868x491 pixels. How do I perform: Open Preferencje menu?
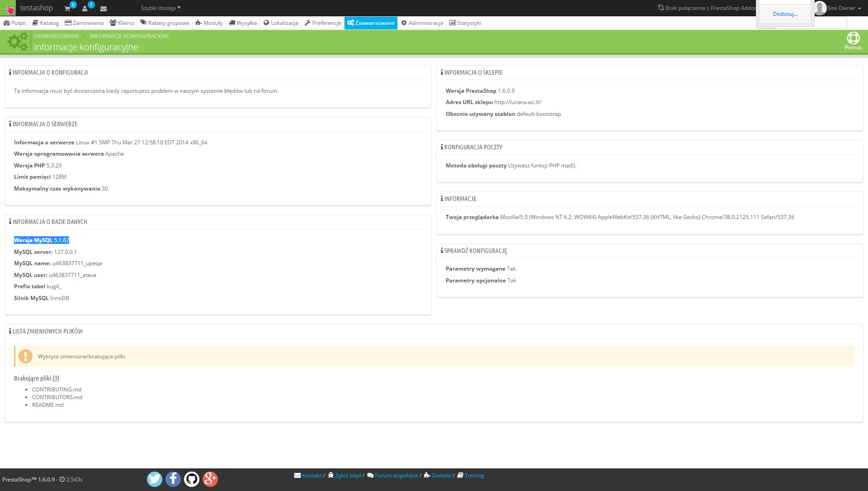323,23
